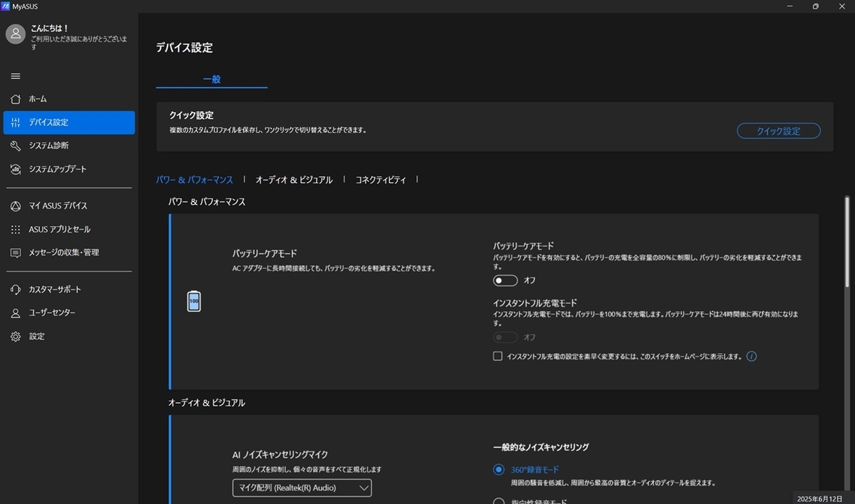Click the Home house icon

(16, 99)
